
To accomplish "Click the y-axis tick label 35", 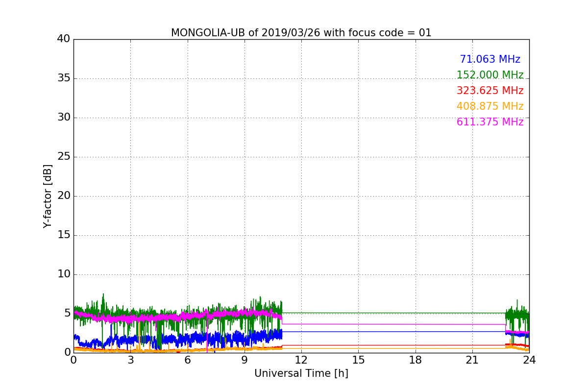I will coord(63,78).
